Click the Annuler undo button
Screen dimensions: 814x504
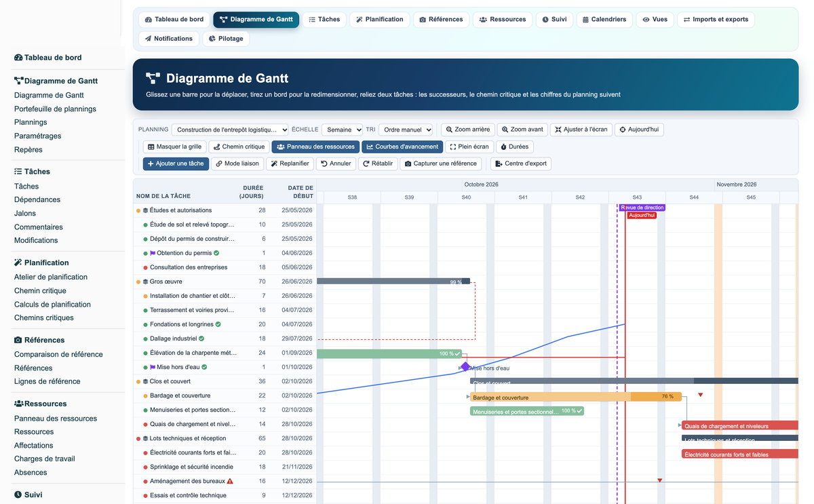click(x=336, y=163)
